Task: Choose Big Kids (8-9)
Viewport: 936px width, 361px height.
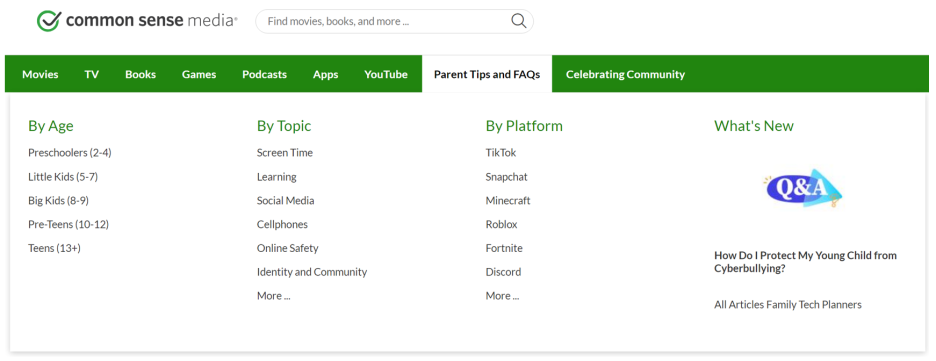Action: click(x=58, y=200)
